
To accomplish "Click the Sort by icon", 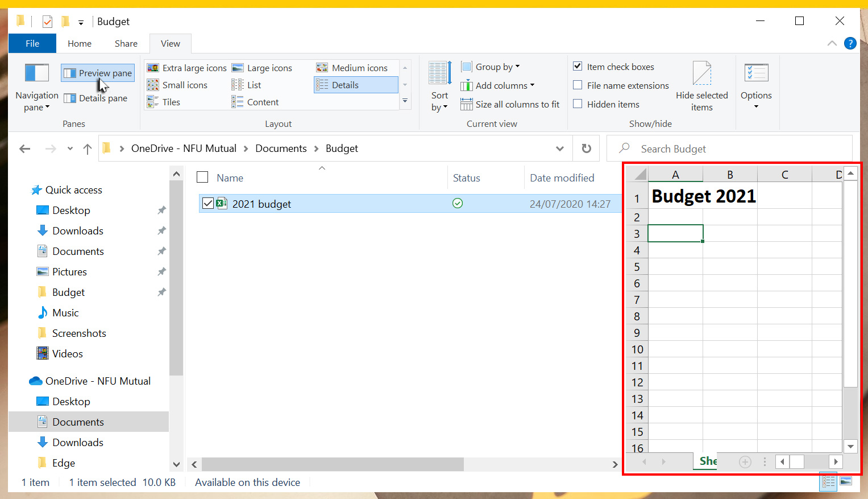I will coord(439,73).
